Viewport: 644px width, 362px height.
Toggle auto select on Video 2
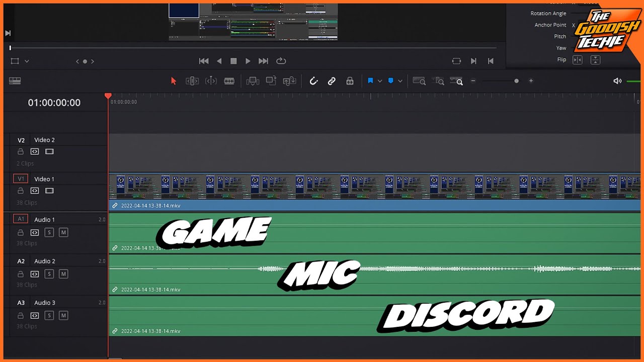(35, 151)
